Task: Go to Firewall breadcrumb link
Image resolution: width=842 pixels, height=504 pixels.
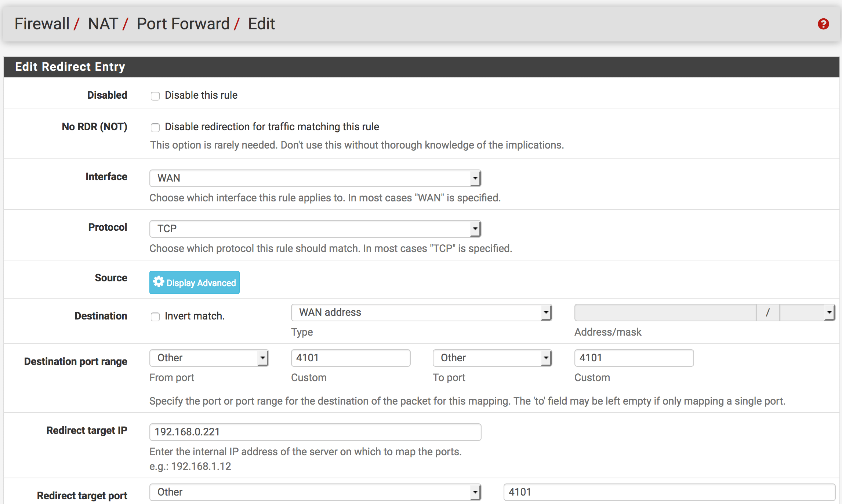Action: pyautogui.click(x=42, y=24)
